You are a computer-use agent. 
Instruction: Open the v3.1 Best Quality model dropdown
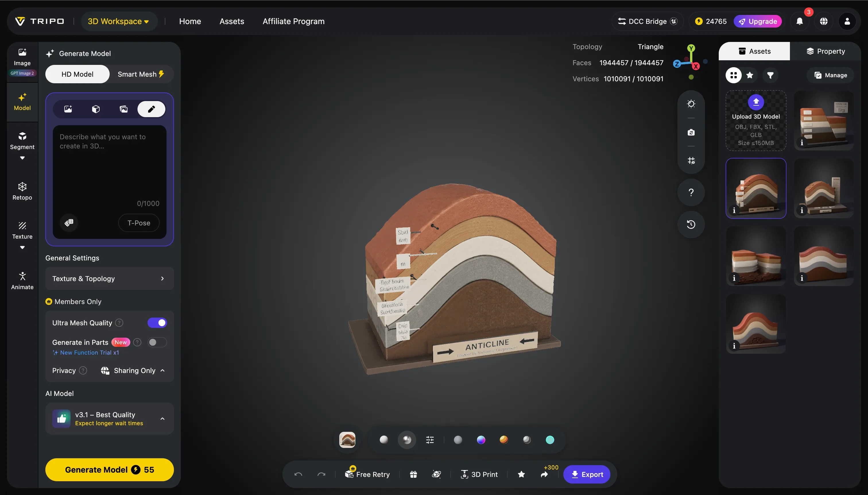pos(109,419)
